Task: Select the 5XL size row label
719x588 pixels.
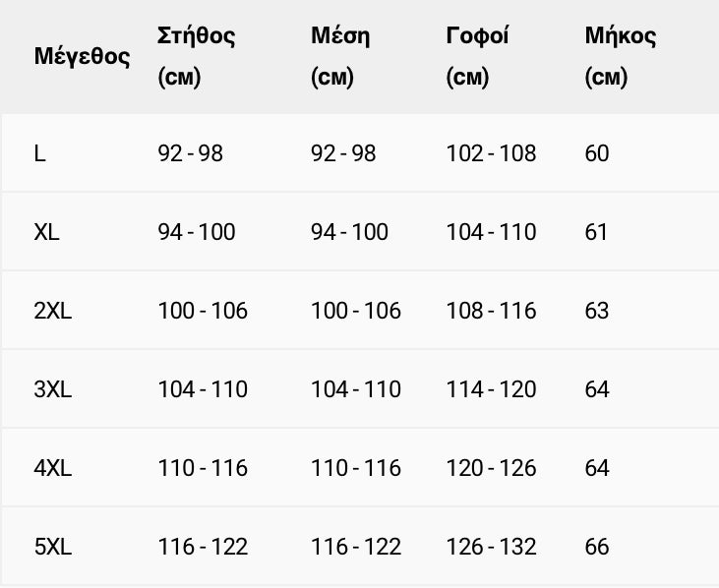Action: pos(53,547)
